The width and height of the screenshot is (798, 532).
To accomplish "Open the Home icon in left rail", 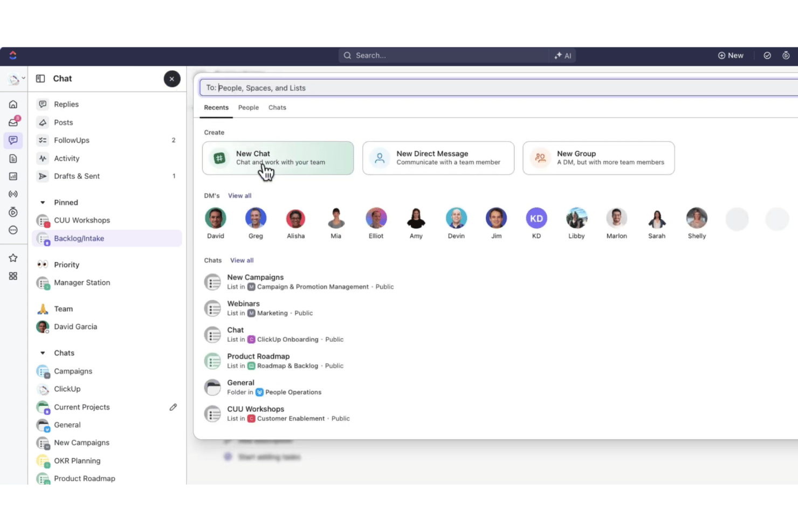I will pos(13,104).
